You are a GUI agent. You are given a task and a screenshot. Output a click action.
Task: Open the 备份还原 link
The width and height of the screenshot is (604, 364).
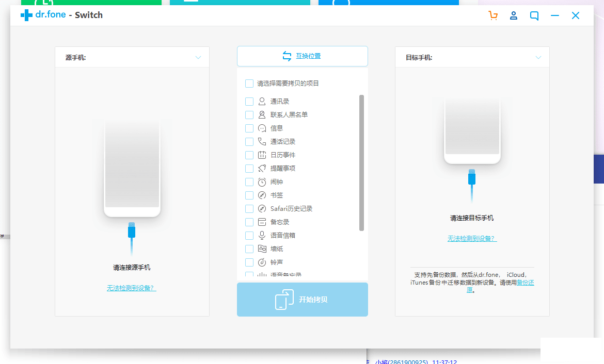(x=526, y=283)
